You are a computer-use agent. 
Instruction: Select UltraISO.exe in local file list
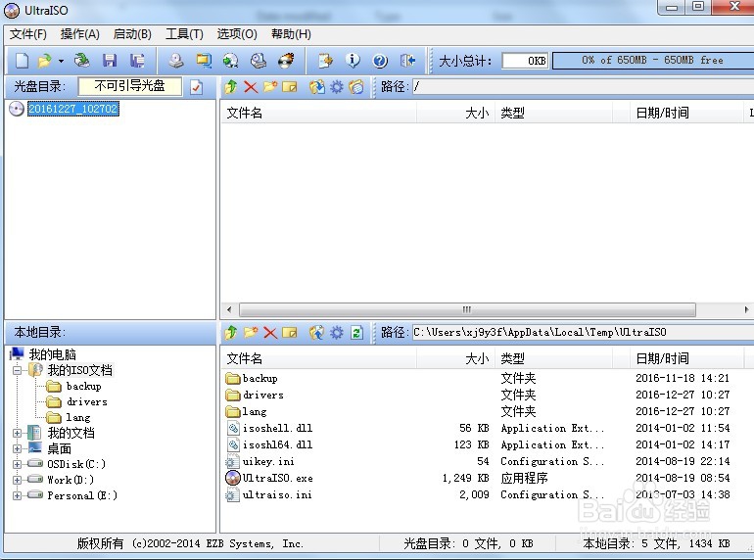pos(277,478)
